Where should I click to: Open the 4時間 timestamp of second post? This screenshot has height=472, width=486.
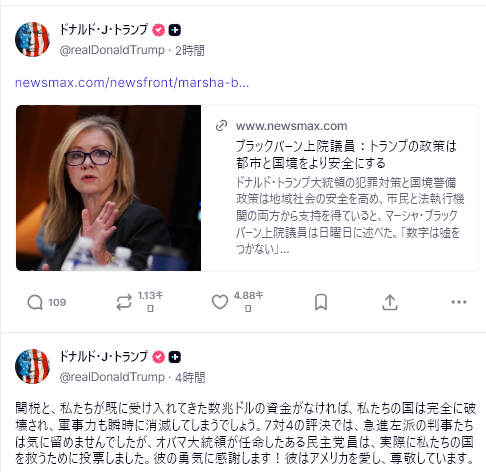(190, 377)
